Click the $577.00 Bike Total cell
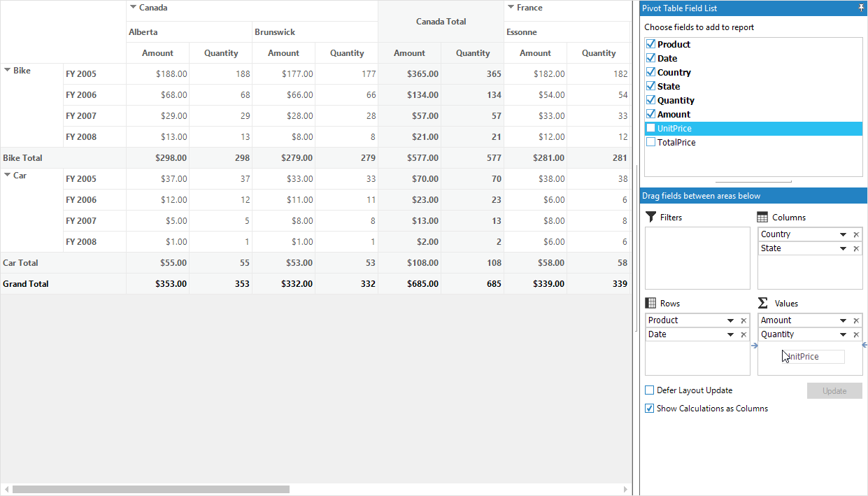This screenshot has width=868, height=496. [410, 158]
